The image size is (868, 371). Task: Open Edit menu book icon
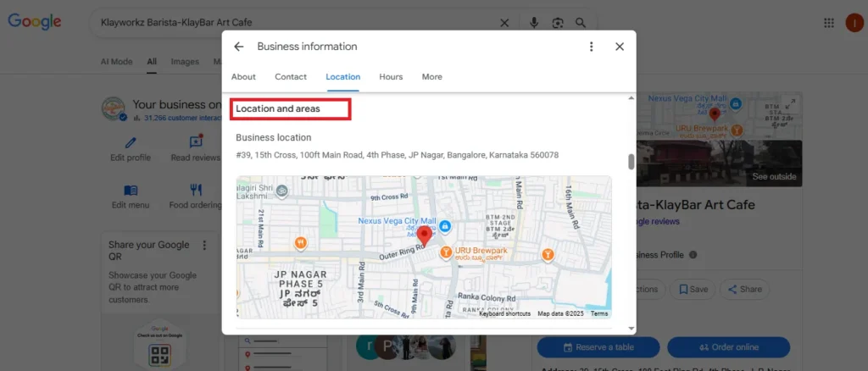[131, 191]
